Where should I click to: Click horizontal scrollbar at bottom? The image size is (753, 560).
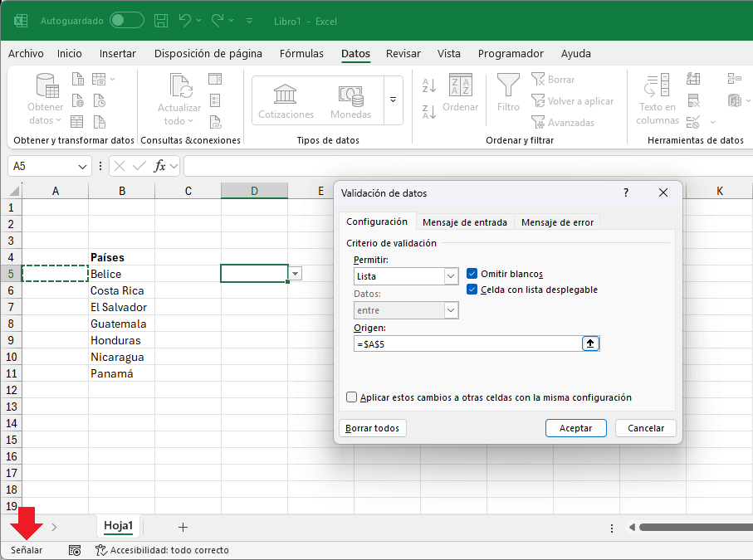(x=696, y=528)
